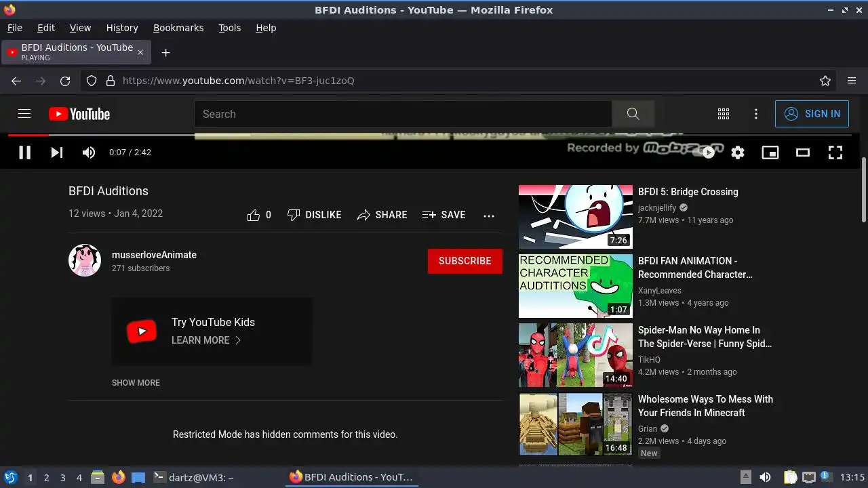Launch Firefox from the taskbar panel
Screen dimensions: 868x488
(x=119, y=477)
